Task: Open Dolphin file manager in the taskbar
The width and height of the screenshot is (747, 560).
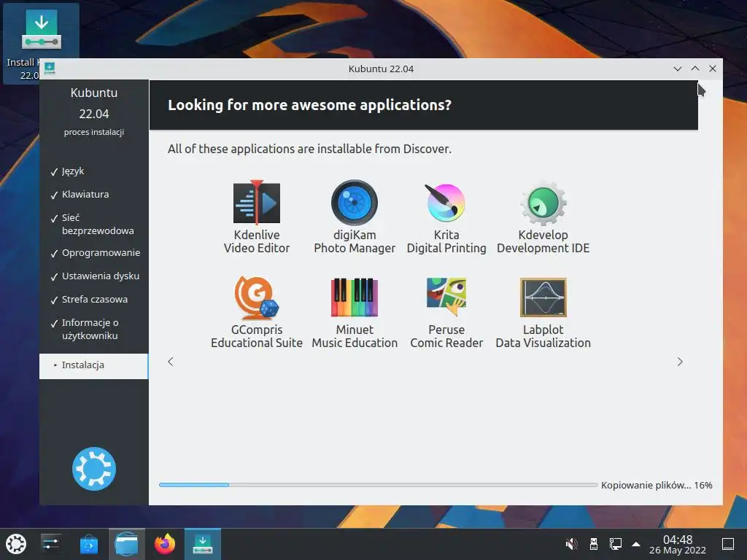Action: [x=126, y=544]
